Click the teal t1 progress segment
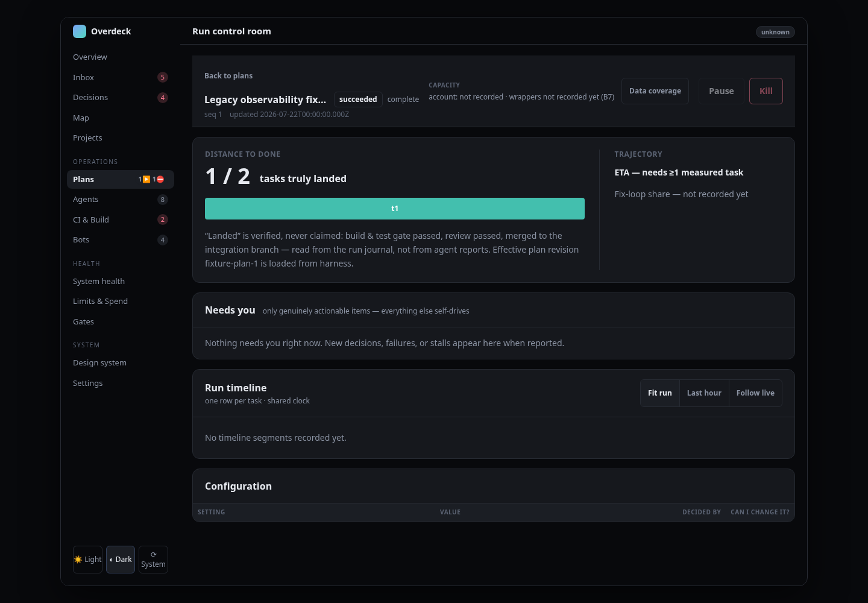This screenshot has height=603, width=868. click(395, 209)
